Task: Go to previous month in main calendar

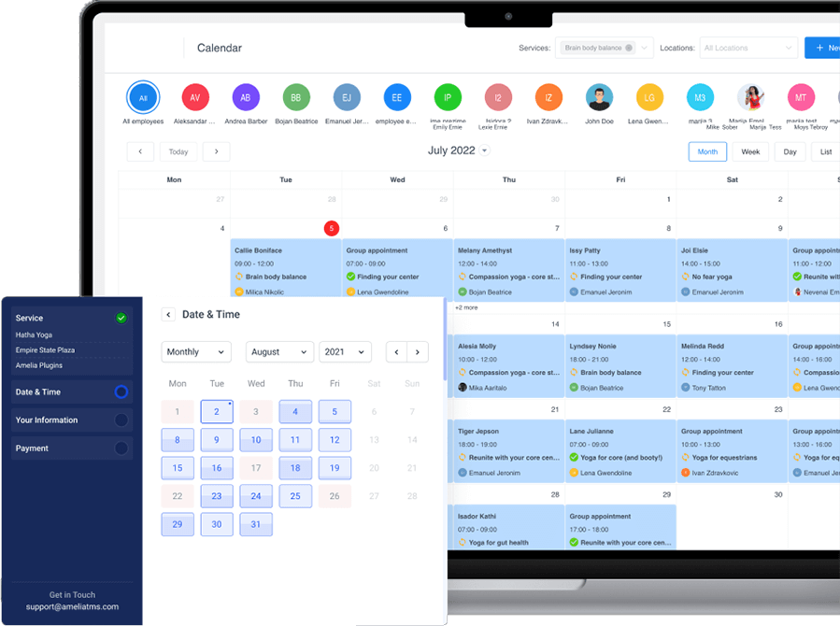Action: tap(140, 151)
